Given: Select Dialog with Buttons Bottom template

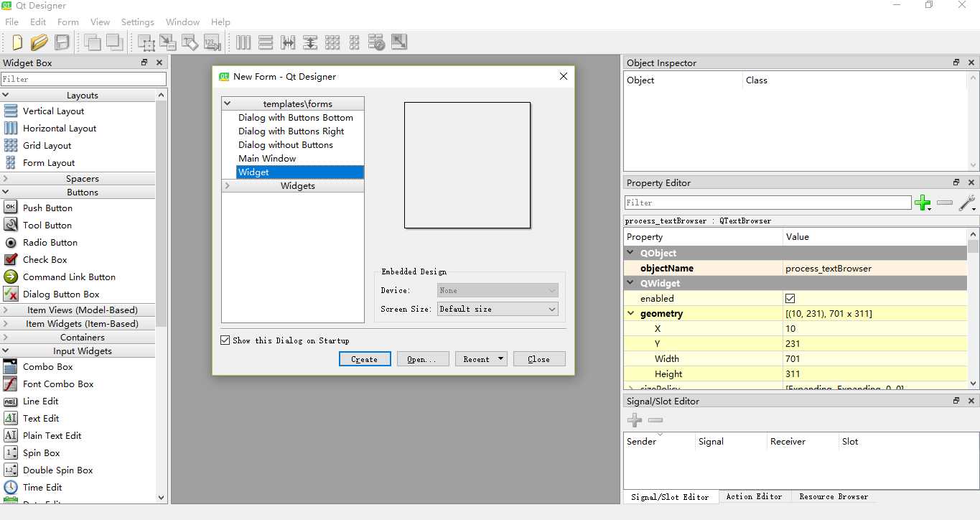Looking at the screenshot, I should (296, 117).
